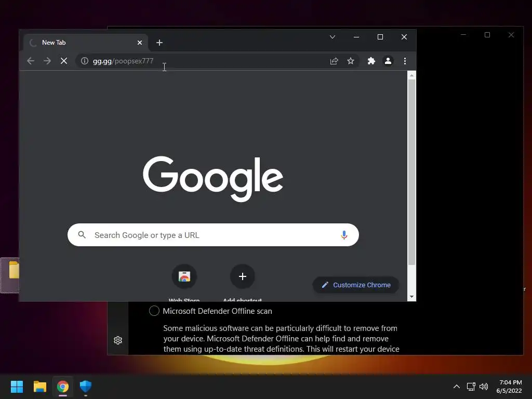Screen dimensions: 532x399
Task: Click the Search Google or type a URL box
Action: coord(213,235)
